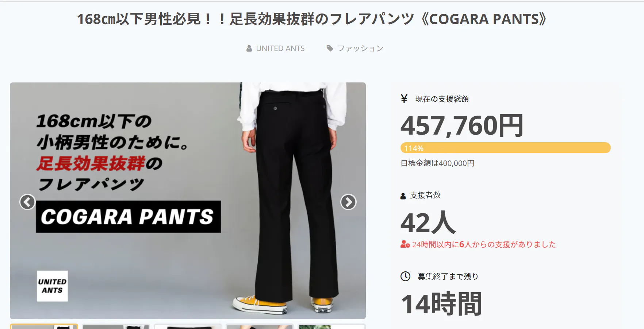Image resolution: width=644 pixels, height=329 pixels.
Task: Open the ファッション category link
Action: click(x=360, y=49)
